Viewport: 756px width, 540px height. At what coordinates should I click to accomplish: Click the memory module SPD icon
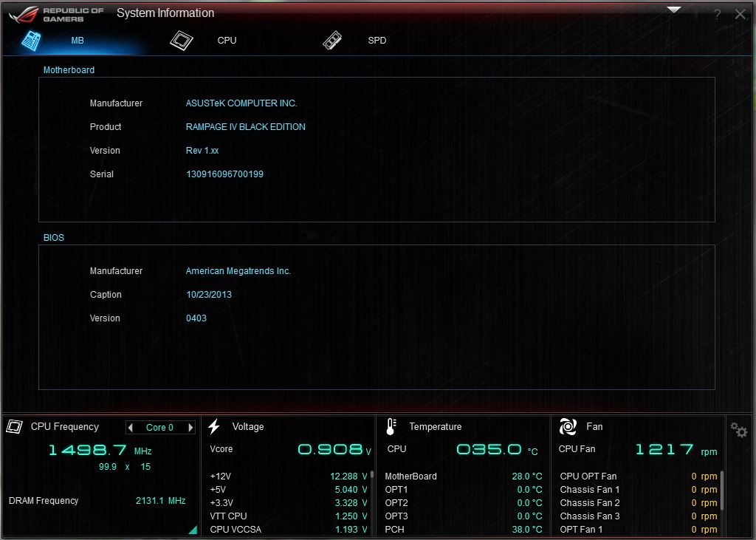[332, 41]
